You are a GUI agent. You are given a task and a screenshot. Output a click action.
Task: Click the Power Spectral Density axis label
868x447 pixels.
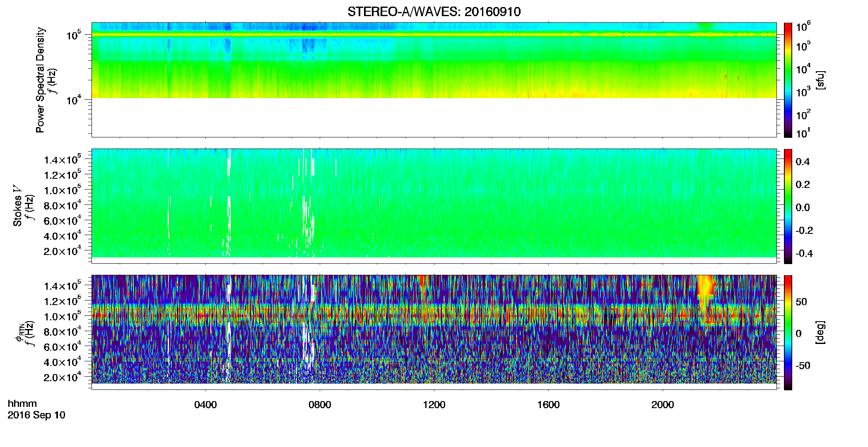[x=40, y=80]
